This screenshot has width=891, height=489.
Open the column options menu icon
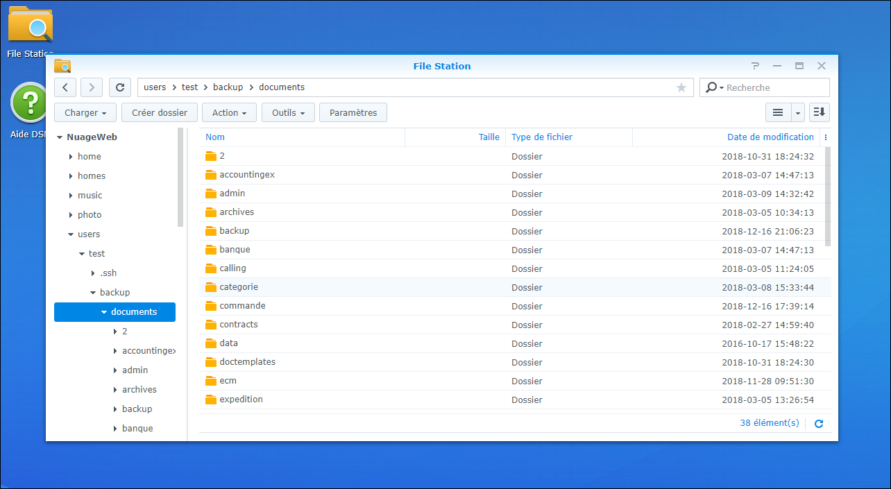(826, 137)
